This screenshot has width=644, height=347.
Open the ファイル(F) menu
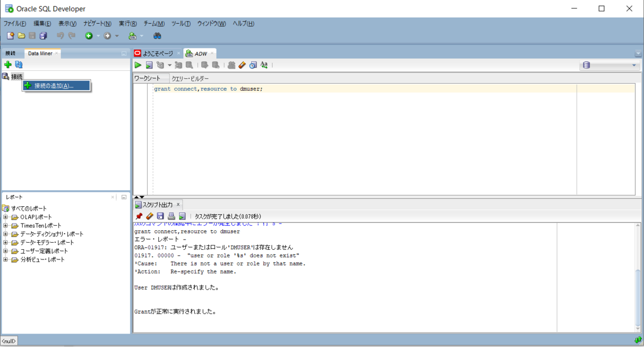click(15, 24)
